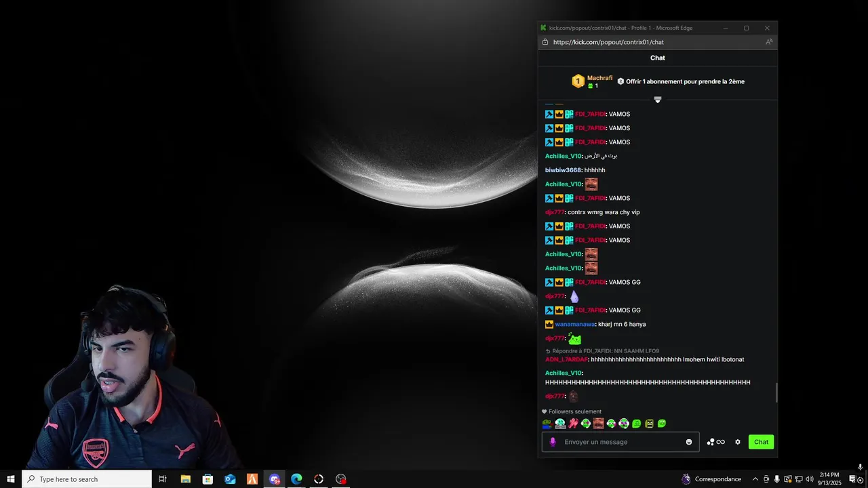
Task: Open Correspondance Premier League widget in taskbar
Action: 711,479
